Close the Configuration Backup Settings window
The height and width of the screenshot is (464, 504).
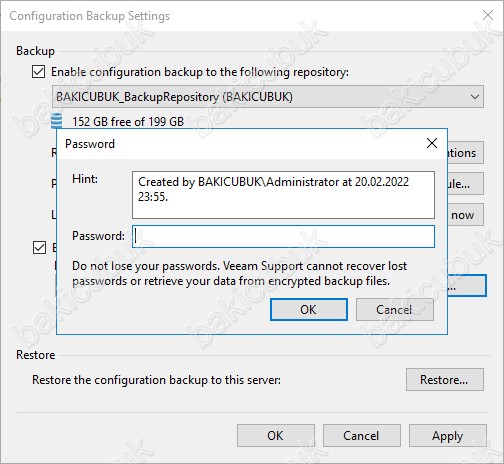(488, 15)
